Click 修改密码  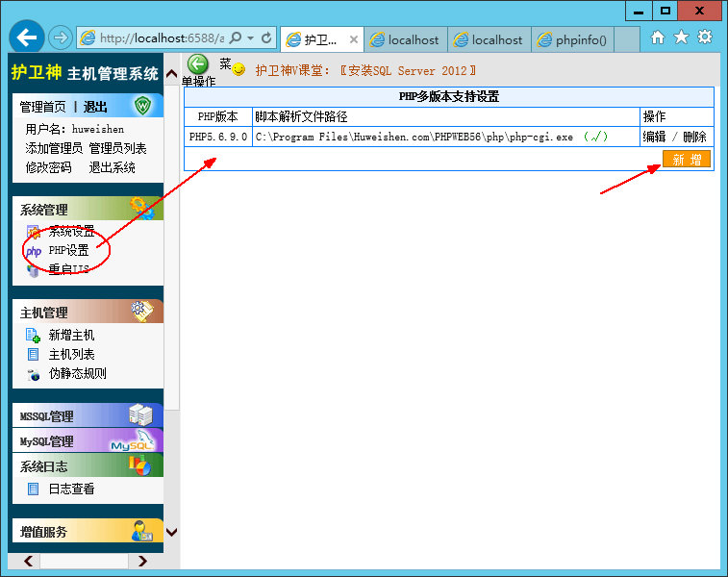click(x=48, y=167)
